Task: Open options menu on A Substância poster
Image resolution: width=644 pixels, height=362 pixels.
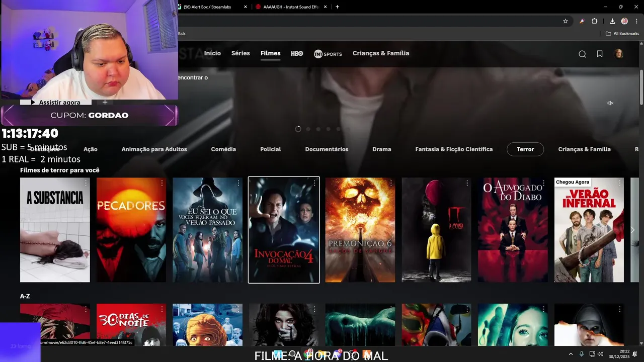Action: pyautogui.click(x=86, y=184)
